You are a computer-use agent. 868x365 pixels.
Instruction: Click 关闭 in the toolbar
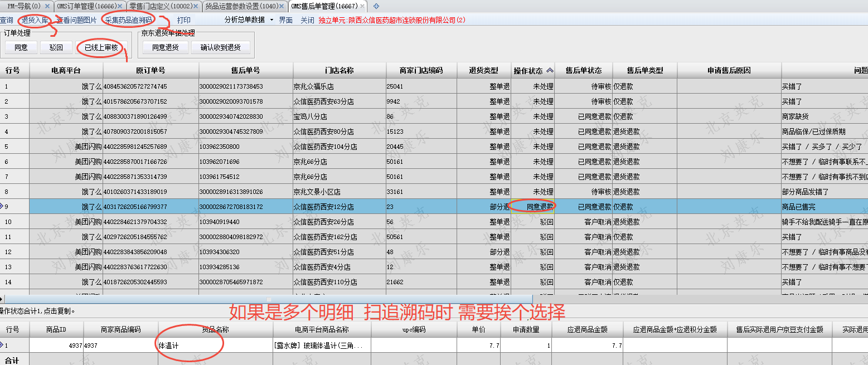[x=307, y=20]
